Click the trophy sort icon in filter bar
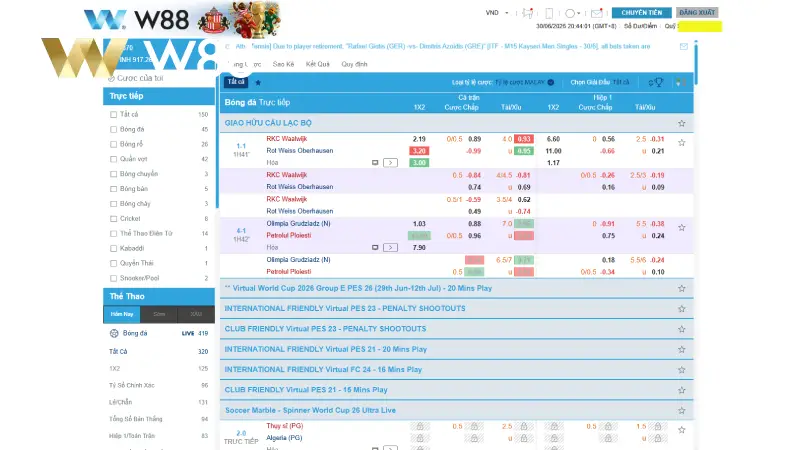This screenshot has height=450, width=800. click(x=659, y=82)
